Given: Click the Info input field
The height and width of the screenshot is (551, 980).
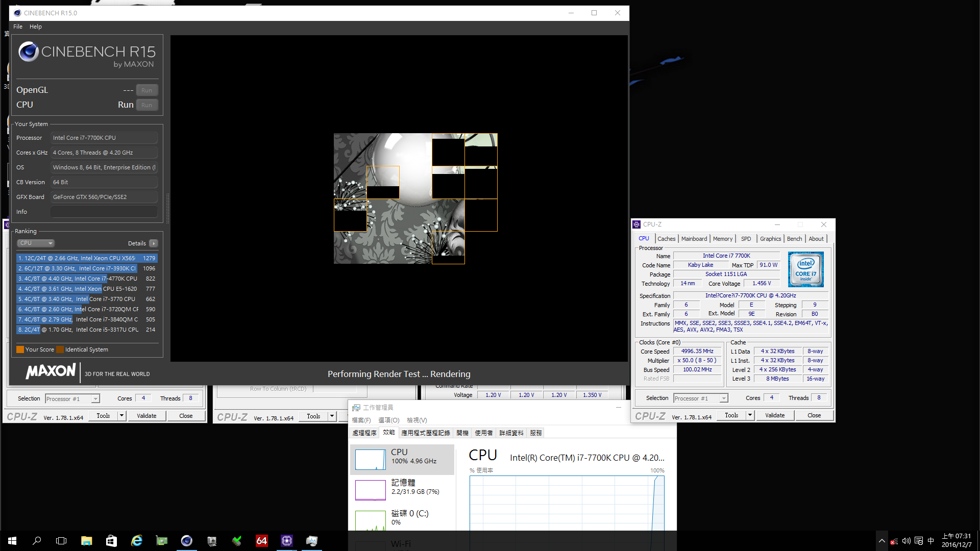Looking at the screenshot, I should pyautogui.click(x=104, y=212).
